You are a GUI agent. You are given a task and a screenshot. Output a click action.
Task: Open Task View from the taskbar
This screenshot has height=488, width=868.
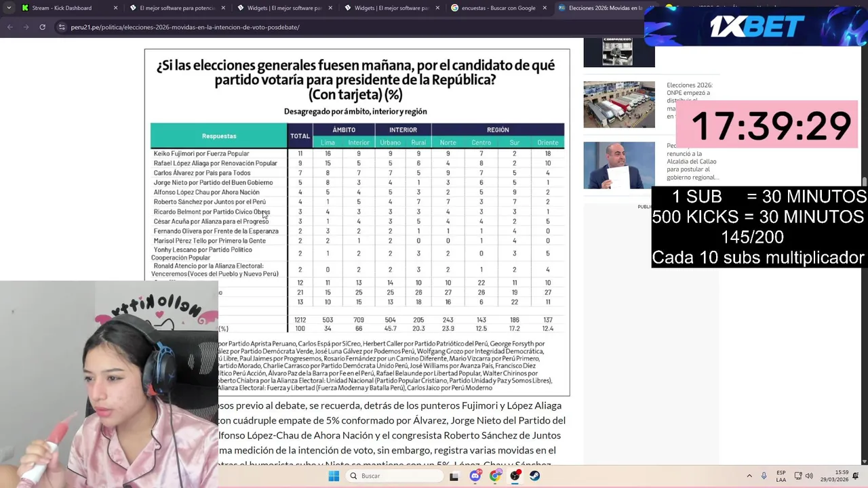click(x=454, y=476)
